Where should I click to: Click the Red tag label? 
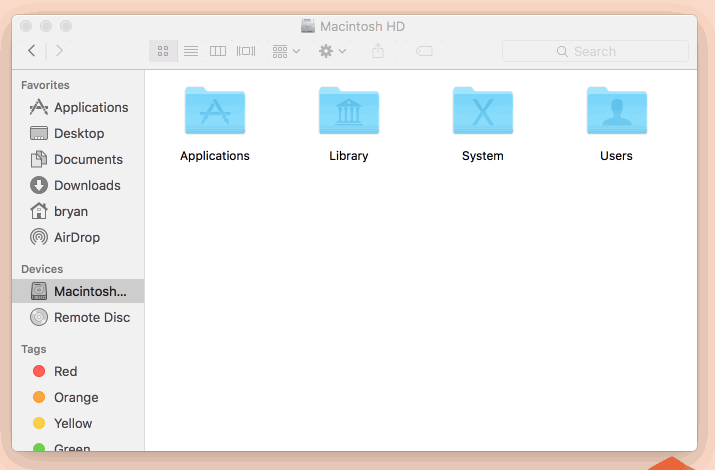(66, 372)
